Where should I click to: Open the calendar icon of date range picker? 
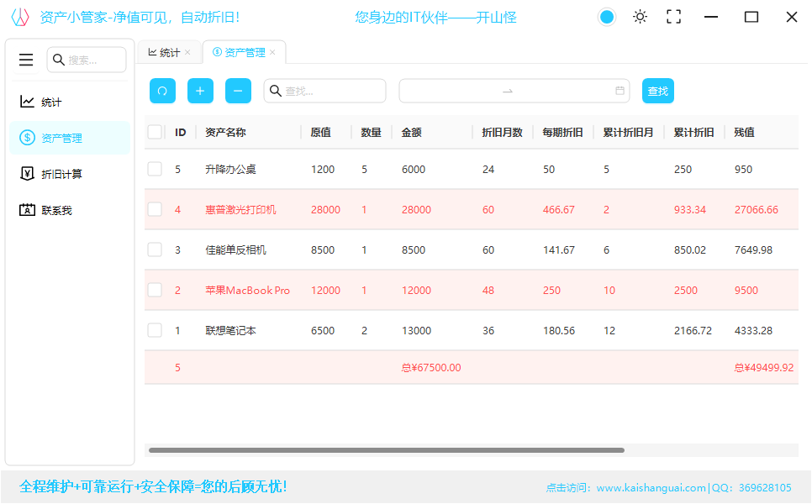(x=620, y=91)
